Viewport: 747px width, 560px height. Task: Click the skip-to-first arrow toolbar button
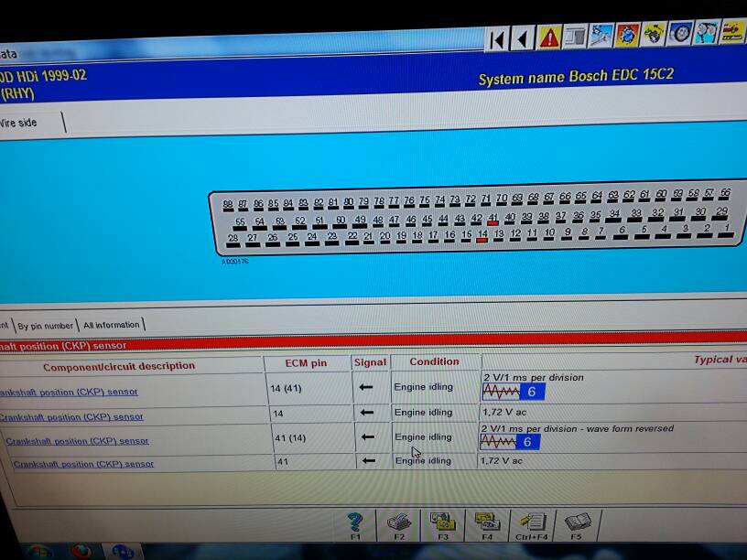point(497,38)
